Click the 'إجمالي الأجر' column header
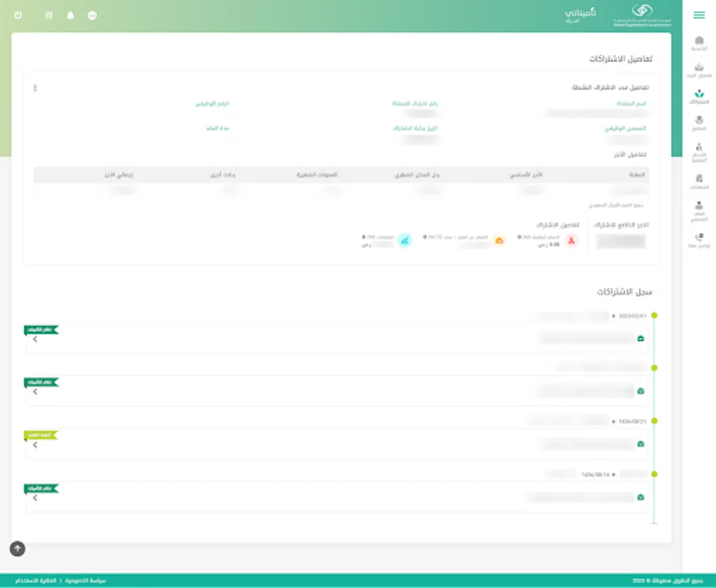This screenshot has height=588, width=716. tap(119, 174)
